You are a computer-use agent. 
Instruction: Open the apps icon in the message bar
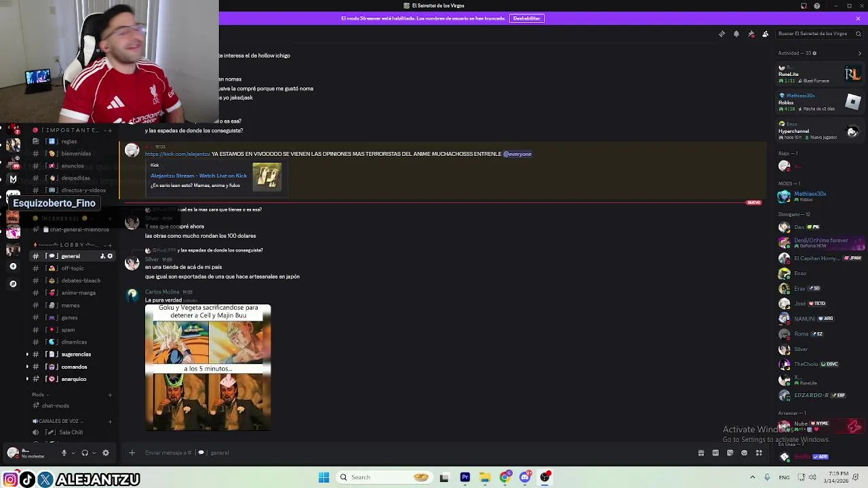tap(759, 453)
